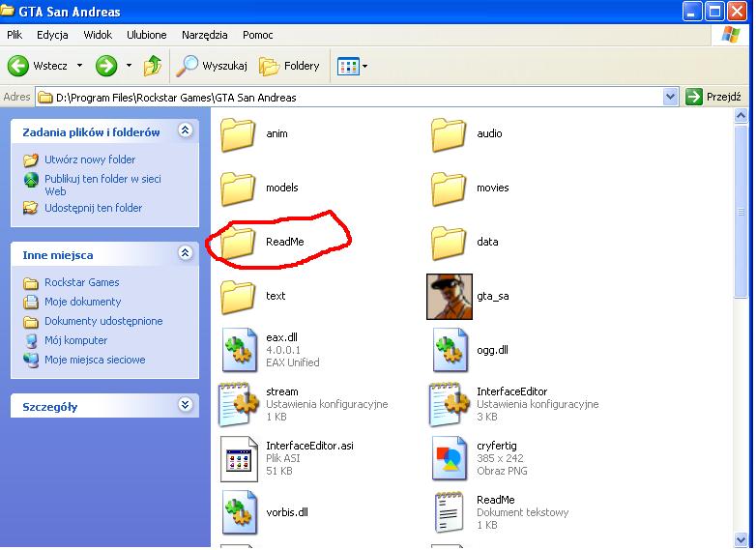756x550 pixels.
Task: Click the "Dokument tekstowy" type text
Action: click(522, 512)
